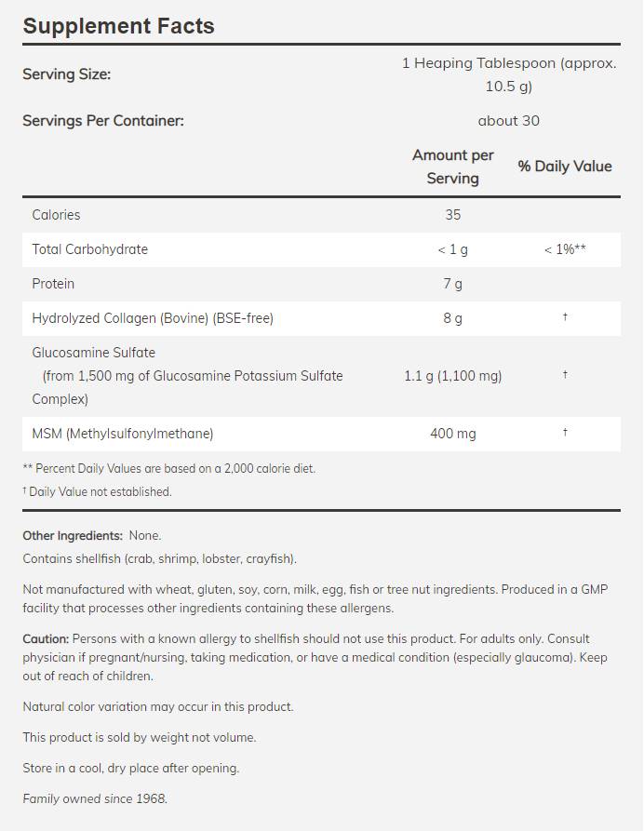The height and width of the screenshot is (831, 644).
Task: Select the Calories row label
Action: (x=56, y=215)
